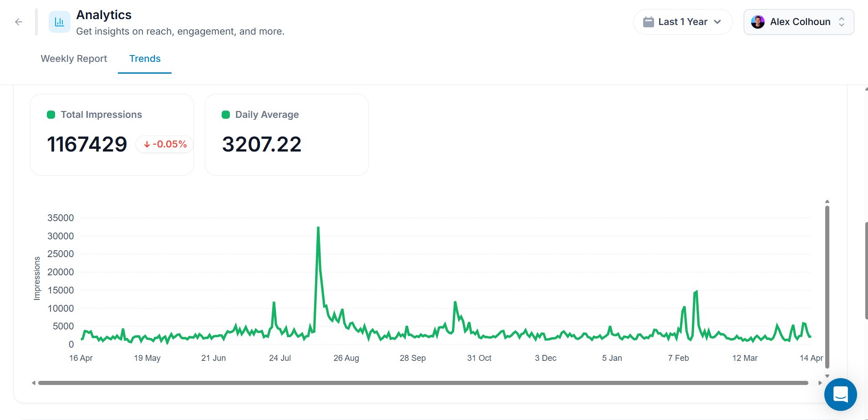Open the Intercom chat bubble
The height and width of the screenshot is (420, 868).
click(840, 395)
